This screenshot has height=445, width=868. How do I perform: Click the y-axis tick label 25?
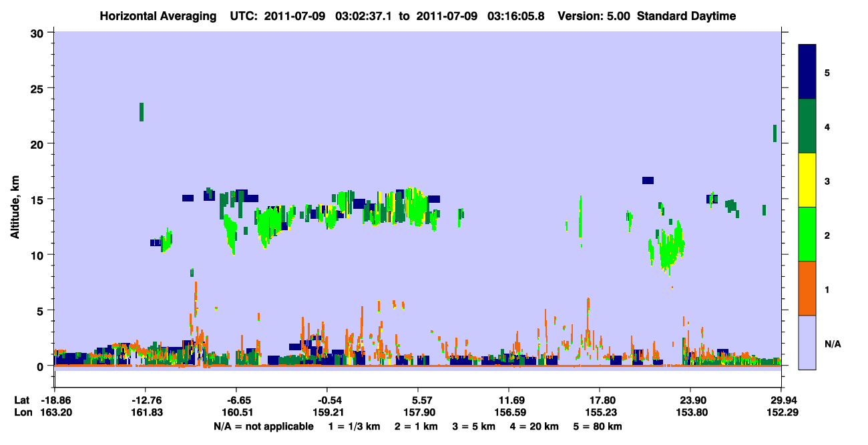39,88
